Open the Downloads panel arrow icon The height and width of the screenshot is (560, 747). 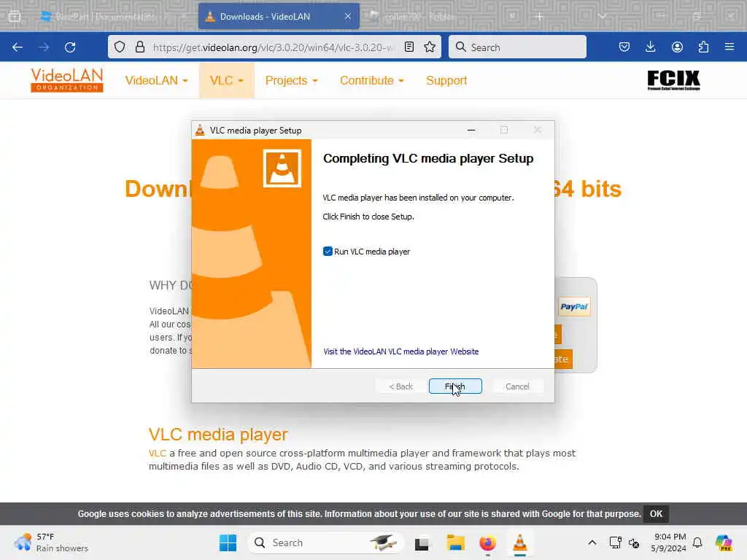[650, 47]
